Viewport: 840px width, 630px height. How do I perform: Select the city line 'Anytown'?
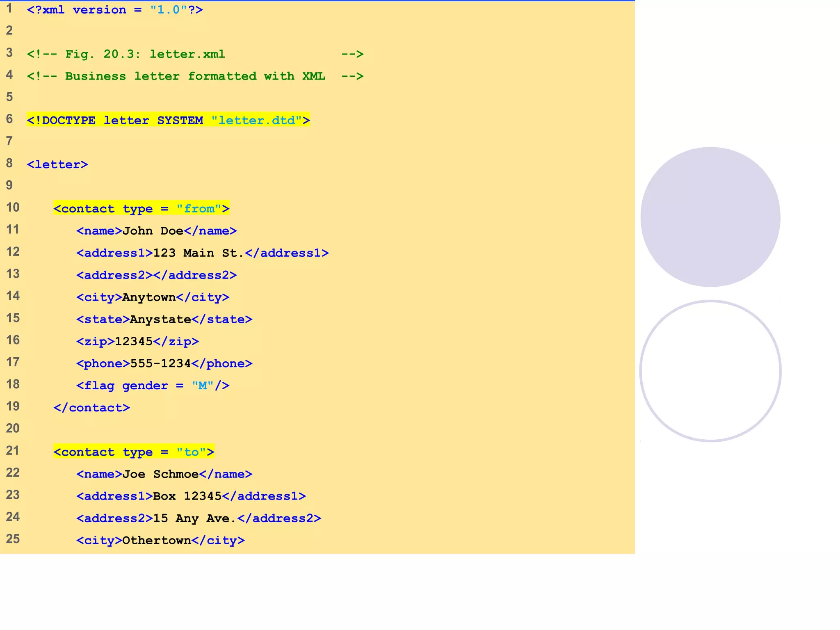153,297
